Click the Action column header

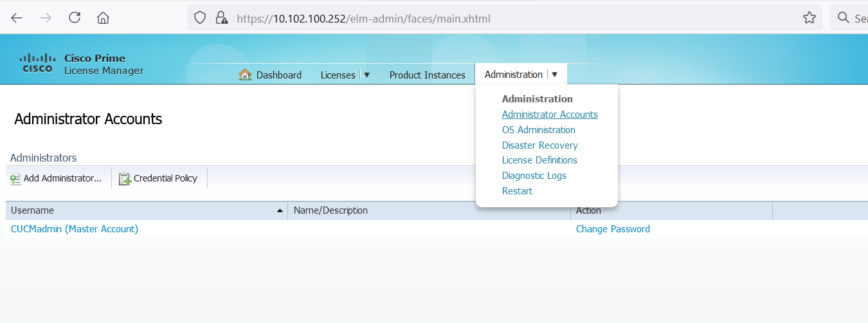pos(671,210)
